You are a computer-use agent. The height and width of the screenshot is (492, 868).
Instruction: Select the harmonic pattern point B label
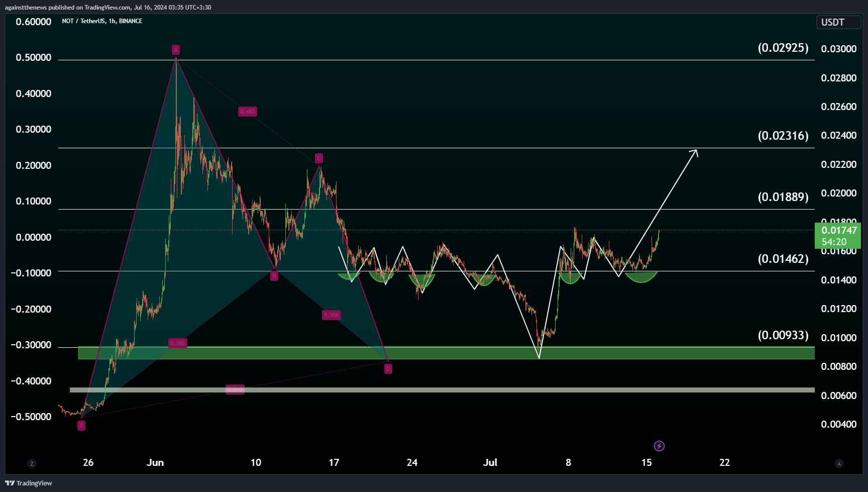[x=274, y=276]
